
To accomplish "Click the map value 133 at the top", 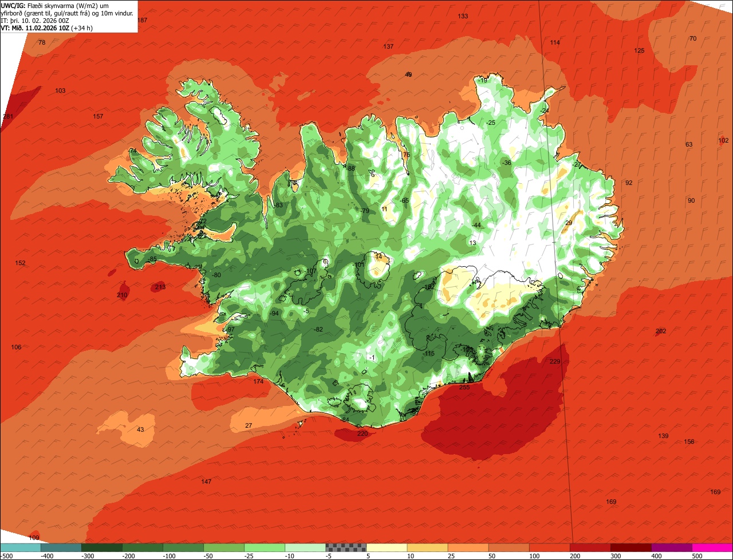I will 463,16.
